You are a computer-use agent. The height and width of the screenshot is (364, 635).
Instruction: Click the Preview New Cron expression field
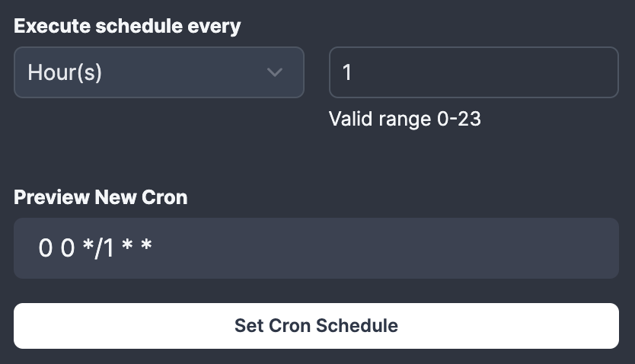click(x=316, y=248)
